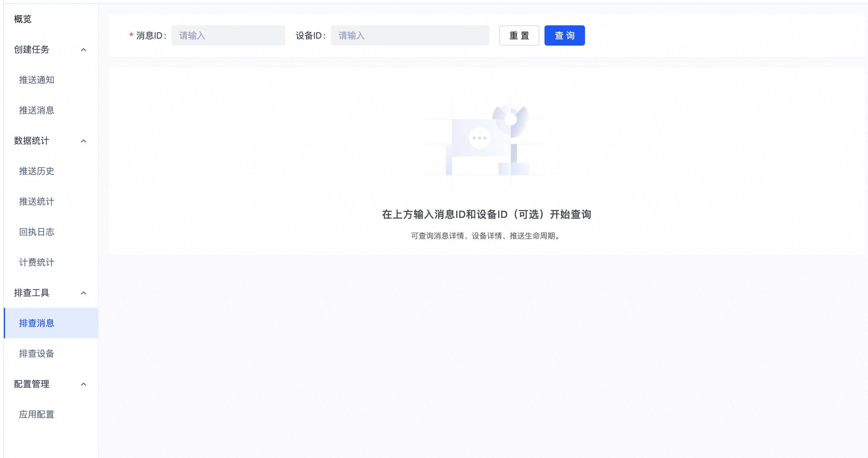This screenshot has height=458, width=868.
Task: Click the chevron beside 数据统计
Action: pos(84,141)
